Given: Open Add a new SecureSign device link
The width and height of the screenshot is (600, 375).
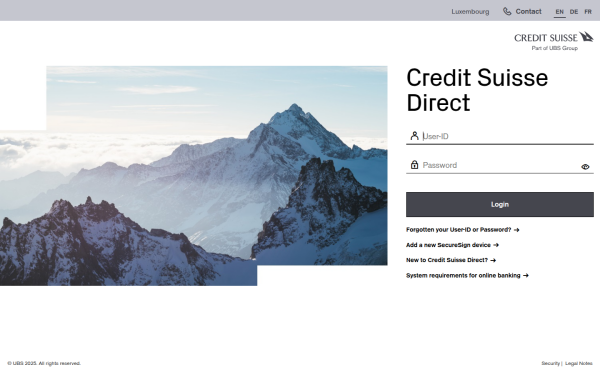Looking at the screenshot, I should click(x=452, y=245).
